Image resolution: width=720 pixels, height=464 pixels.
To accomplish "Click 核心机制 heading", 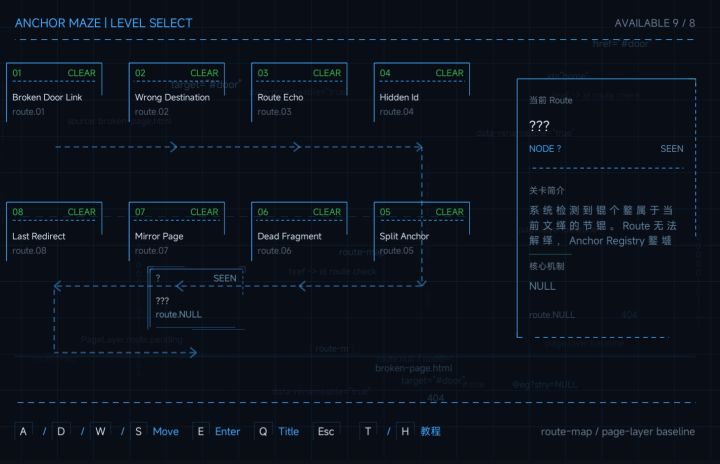I will click(x=546, y=266).
